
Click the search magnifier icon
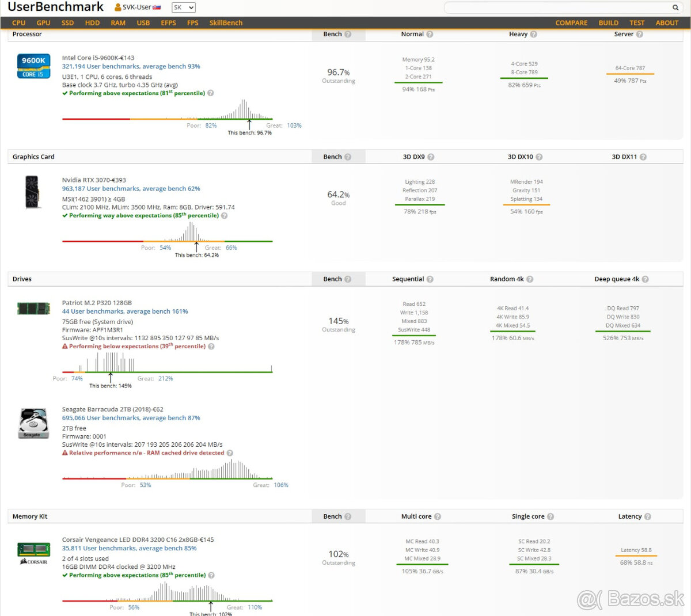[x=675, y=7]
